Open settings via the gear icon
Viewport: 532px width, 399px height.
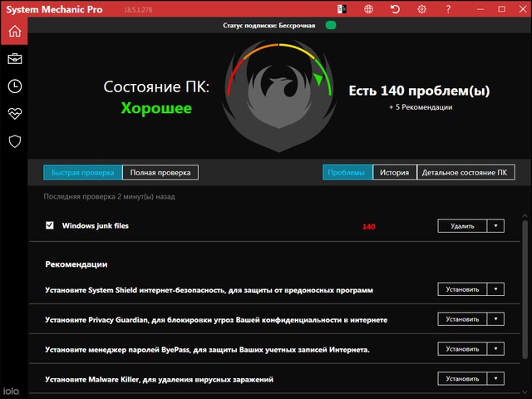(421, 9)
